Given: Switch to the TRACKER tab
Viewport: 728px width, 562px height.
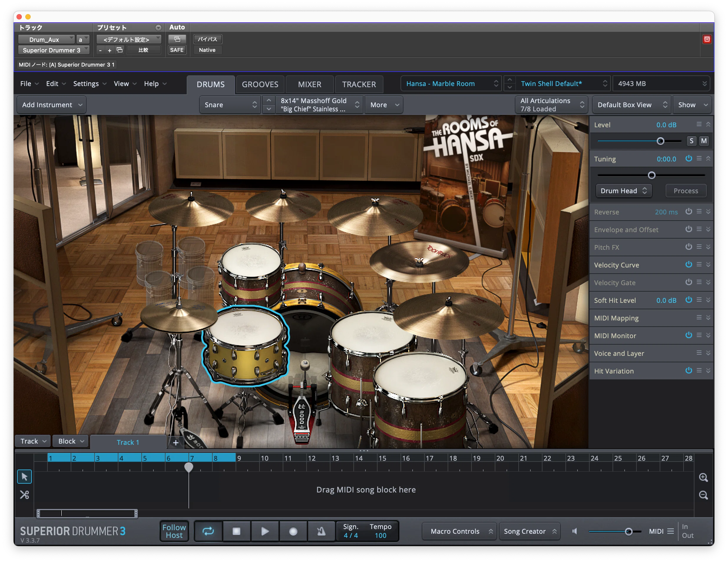Looking at the screenshot, I should tap(359, 84).
